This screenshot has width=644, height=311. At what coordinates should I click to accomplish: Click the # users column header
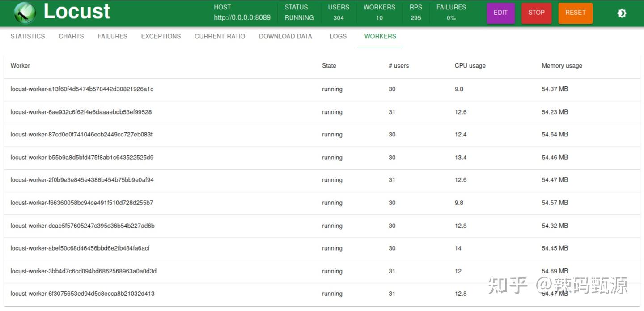(398, 66)
